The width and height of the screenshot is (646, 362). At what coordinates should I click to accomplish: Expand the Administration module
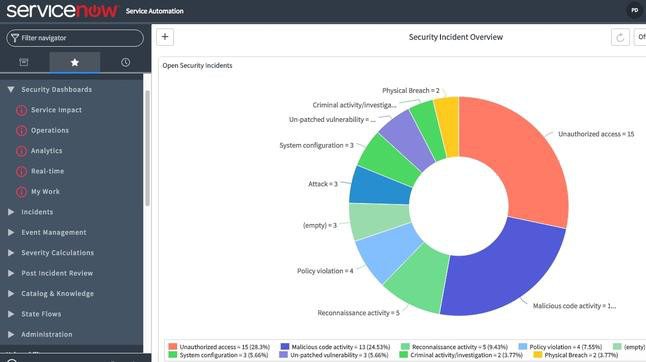pos(11,334)
